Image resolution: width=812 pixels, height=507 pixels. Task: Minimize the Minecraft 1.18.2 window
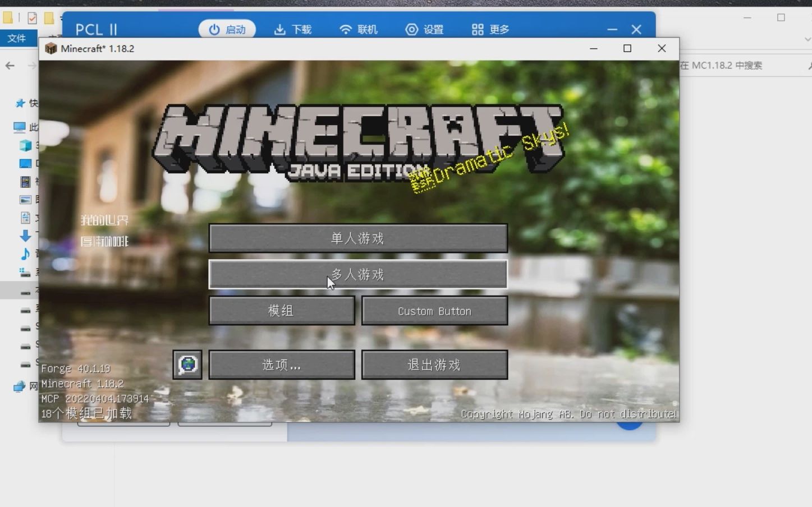[593, 49]
